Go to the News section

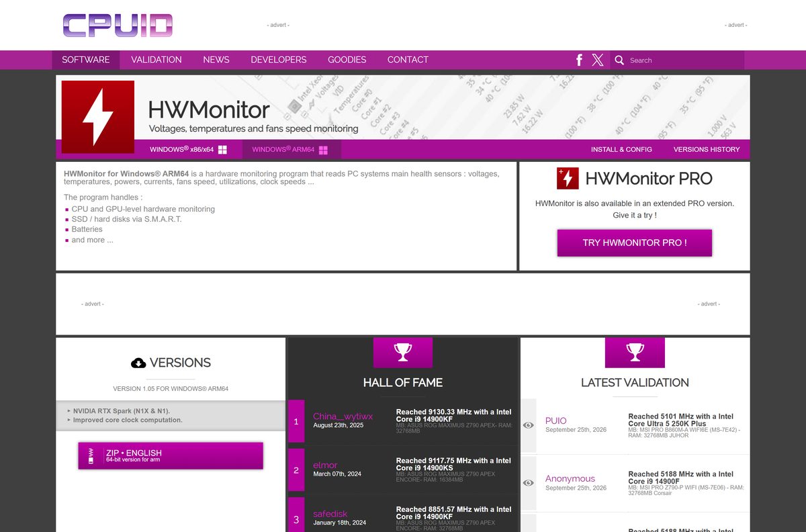[216, 60]
